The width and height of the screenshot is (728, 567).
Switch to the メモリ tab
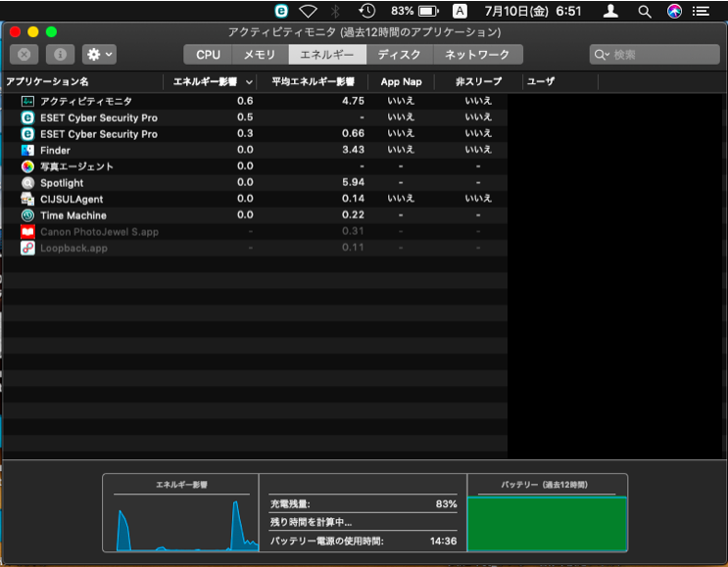point(260,55)
